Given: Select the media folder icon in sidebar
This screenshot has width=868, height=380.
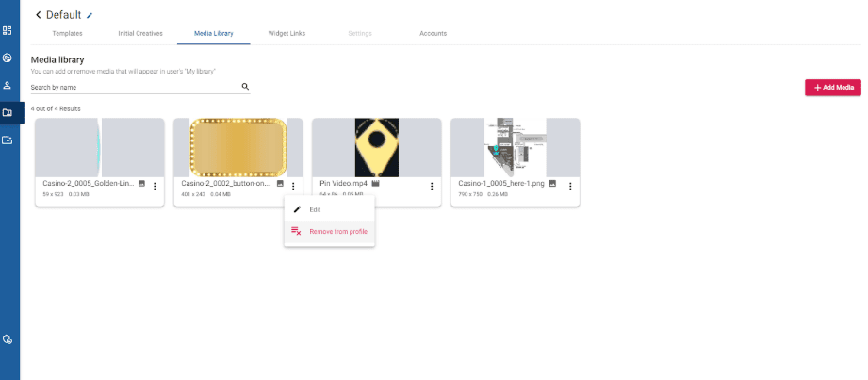Looking at the screenshot, I should pyautogui.click(x=8, y=112).
